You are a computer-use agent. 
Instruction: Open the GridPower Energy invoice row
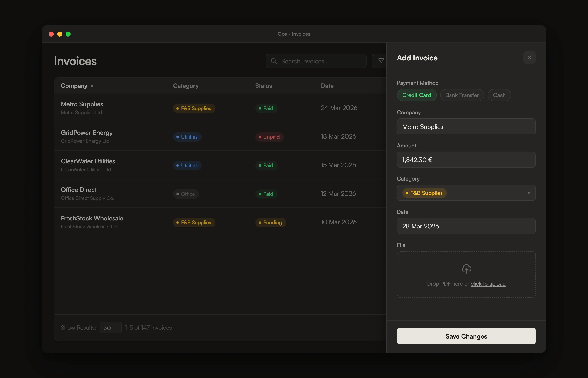pos(220,136)
